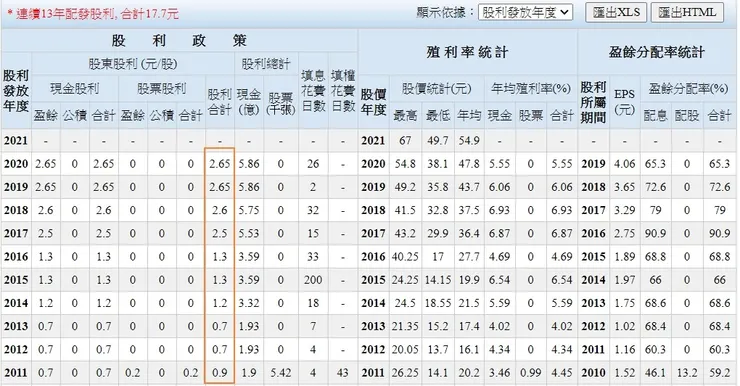Click the 59.2 payout total cell
Screen dimensions: 740x386
(719, 373)
